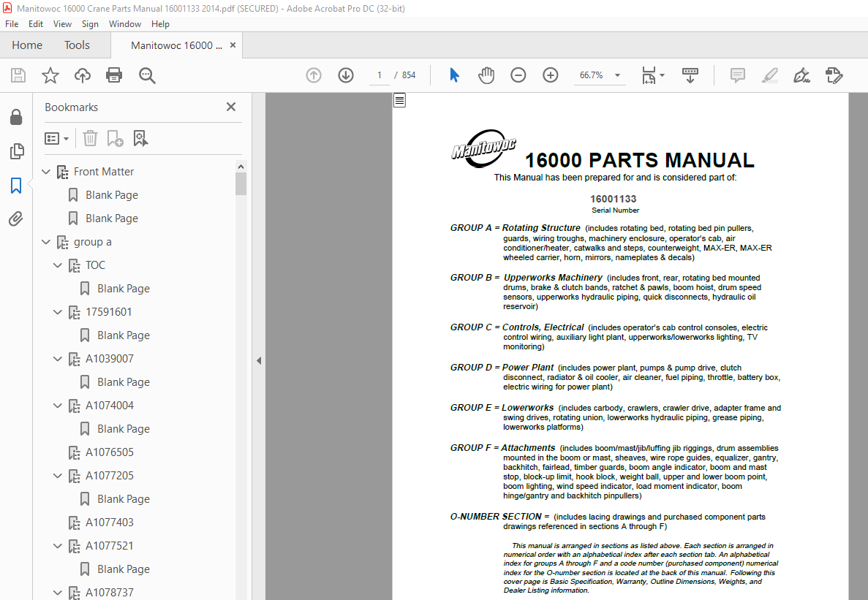Screen dimensions: 868x600
Task: Open the fit page options tool
Action: pyautogui.click(x=653, y=75)
